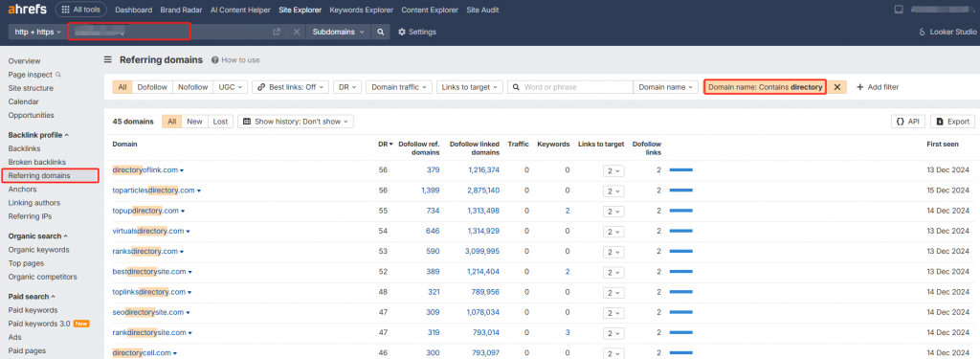
Task: Click the dofollow links bar for seodirectorysite.com
Action: (x=681, y=312)
